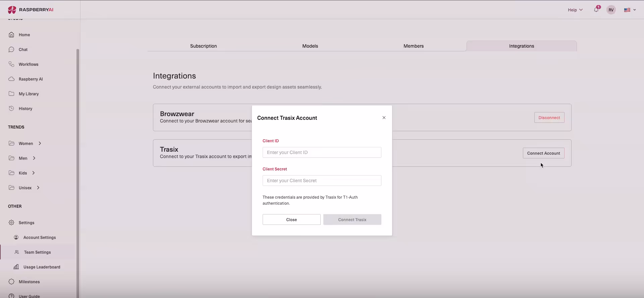This screenshot has height=298, width=644.
Task: Focus the Client ID input field
Action: pyautogui.click(x=322, y=152)
